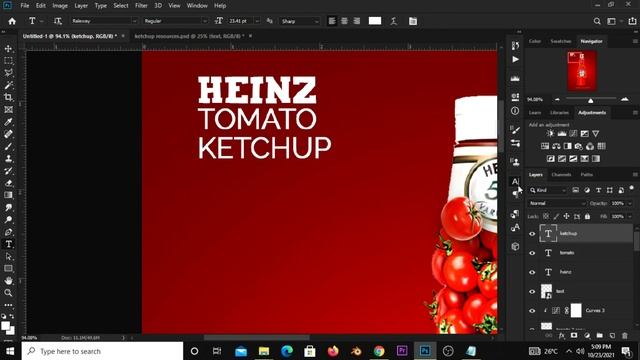Click the text color swatch
The width and height of the screenshot is (640, 360).
pos(375,21)
